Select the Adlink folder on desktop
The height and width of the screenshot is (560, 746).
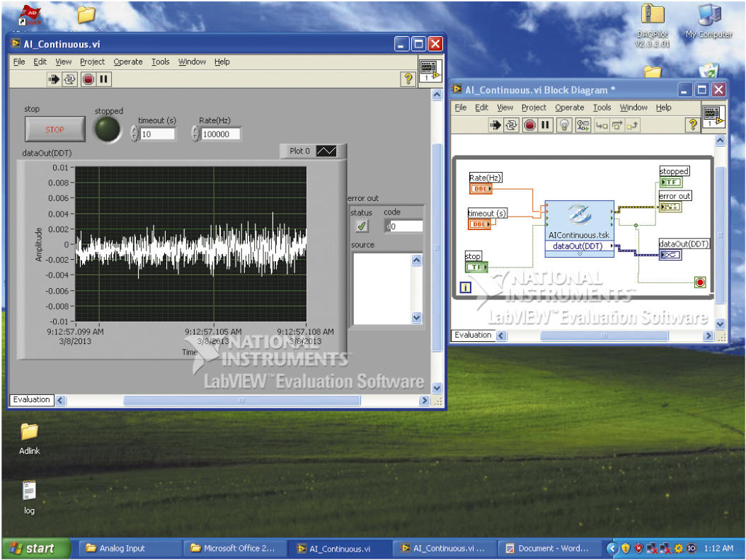pyautogui.click(x=30, y=439)
